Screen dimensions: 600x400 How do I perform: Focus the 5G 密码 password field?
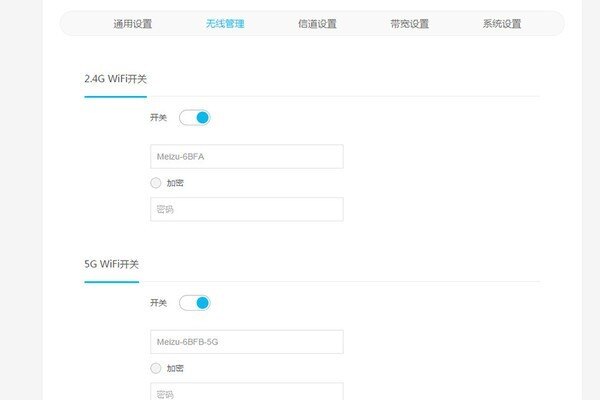[246, 392]
